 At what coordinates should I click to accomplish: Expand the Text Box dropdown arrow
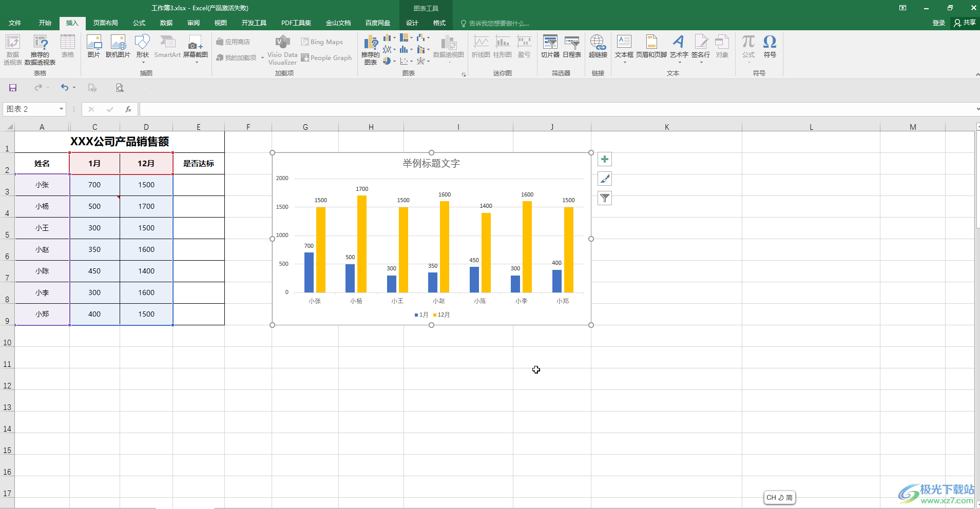coord(625,63)
